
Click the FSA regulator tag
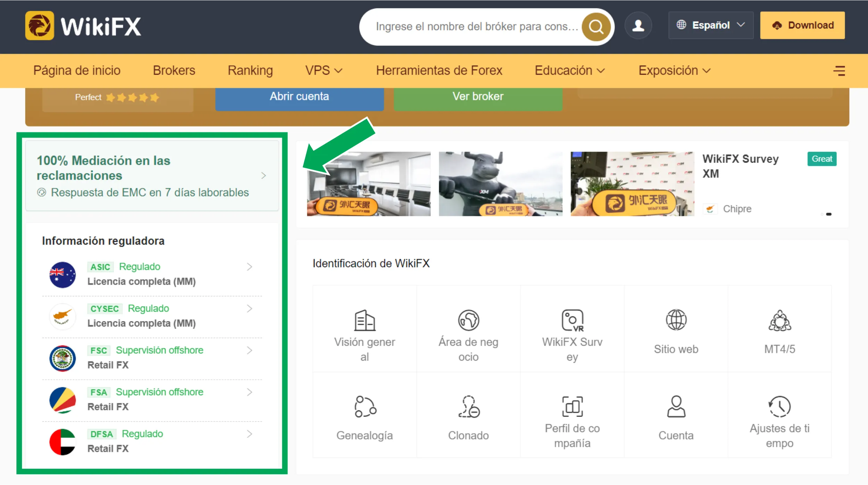coord(99,392)
